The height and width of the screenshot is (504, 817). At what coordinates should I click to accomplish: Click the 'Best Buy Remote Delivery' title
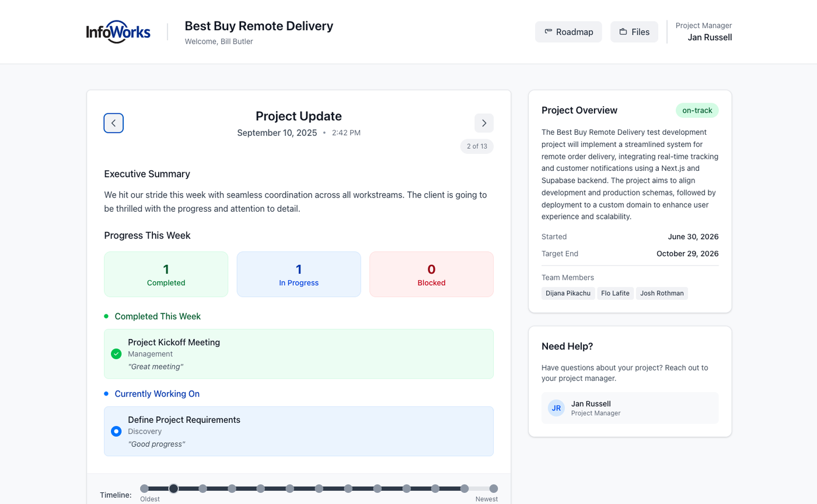[x=259, y=26]
